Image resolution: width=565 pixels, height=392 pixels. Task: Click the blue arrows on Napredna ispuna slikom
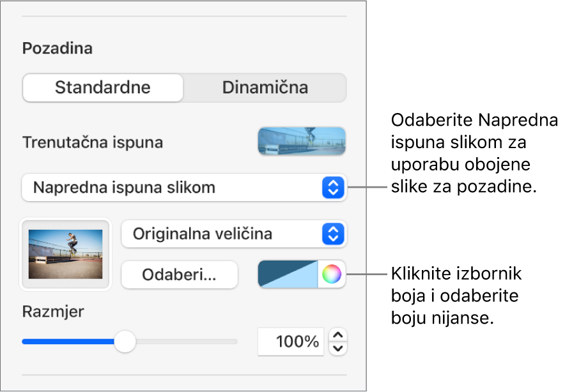coord(332,188)
